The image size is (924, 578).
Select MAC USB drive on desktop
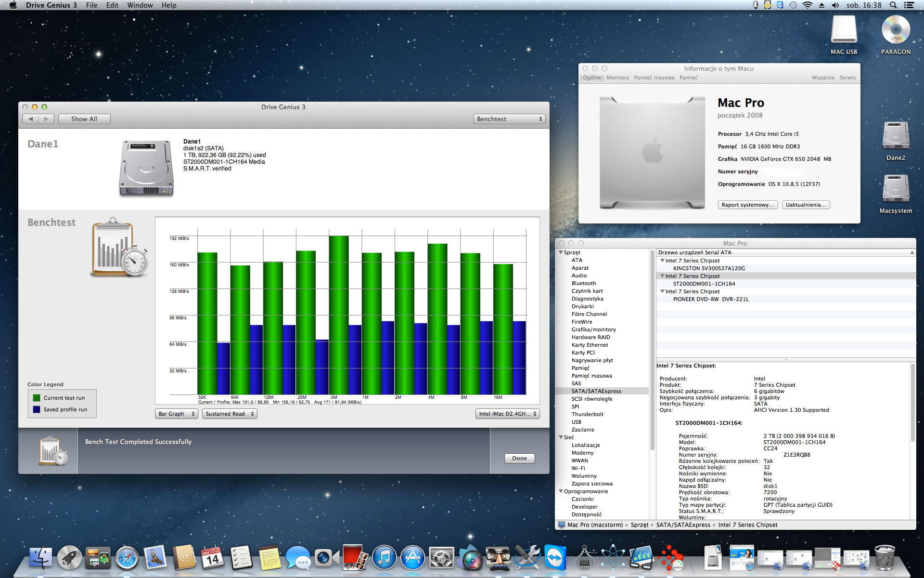[844, 35]
